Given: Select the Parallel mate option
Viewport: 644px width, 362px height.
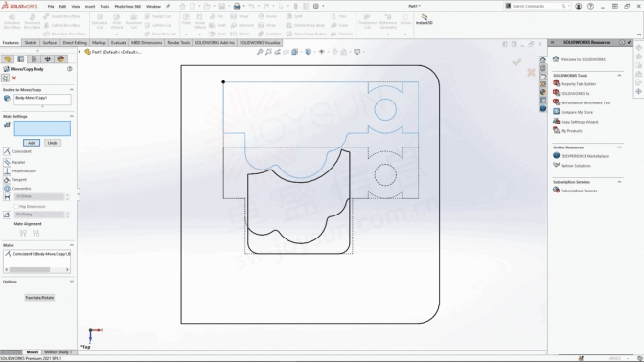Looking at the screenshot, I should pyautogui.click(x=7, y=162).
